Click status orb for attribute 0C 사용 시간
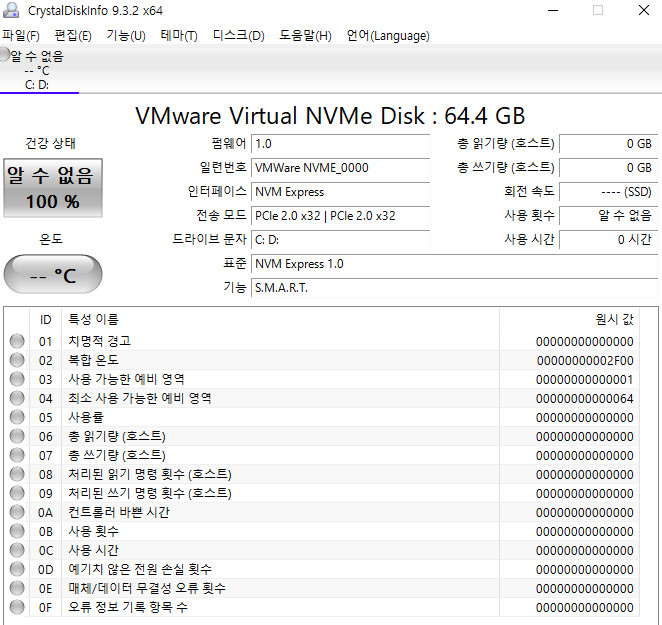Image resolution: width=662 pixels, height=625 pixels. coord(17,550)
